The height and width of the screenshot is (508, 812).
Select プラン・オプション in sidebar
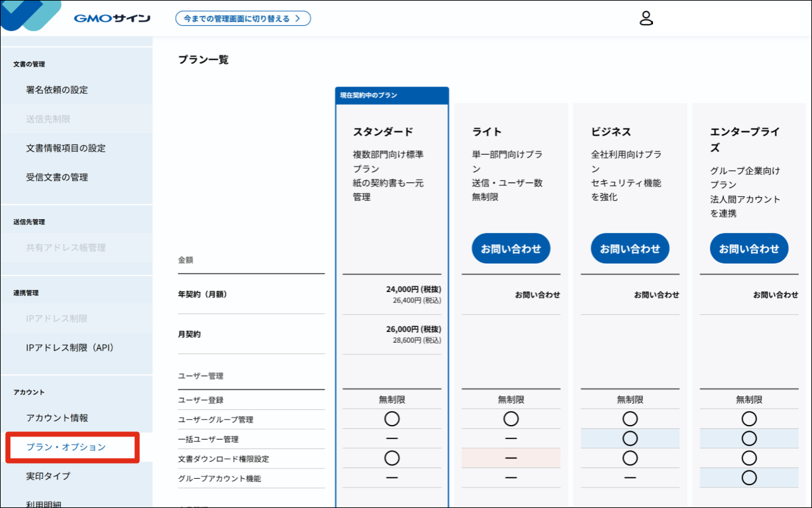(x=66, y=447)
